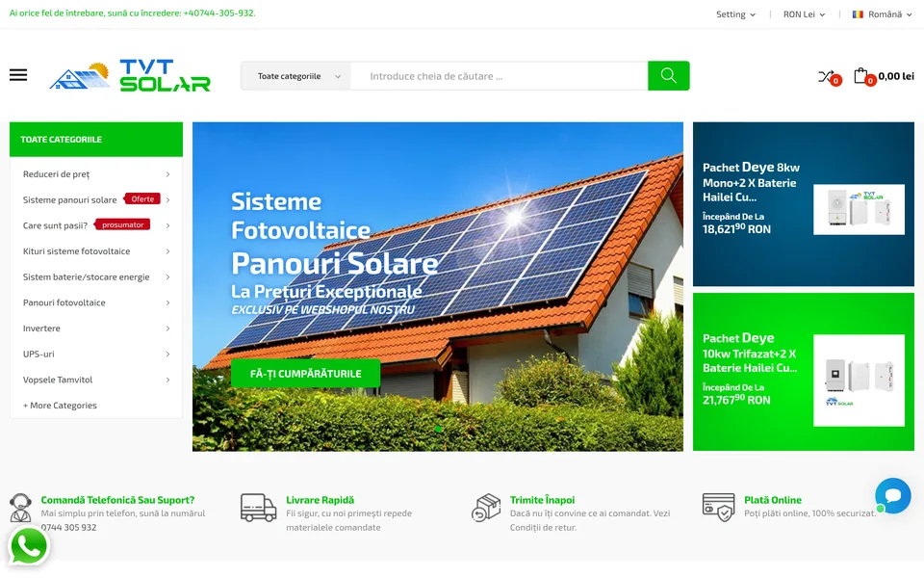Expand Panouri fotovoltaice chevron
924x578 pixels.
click(167, 302)
